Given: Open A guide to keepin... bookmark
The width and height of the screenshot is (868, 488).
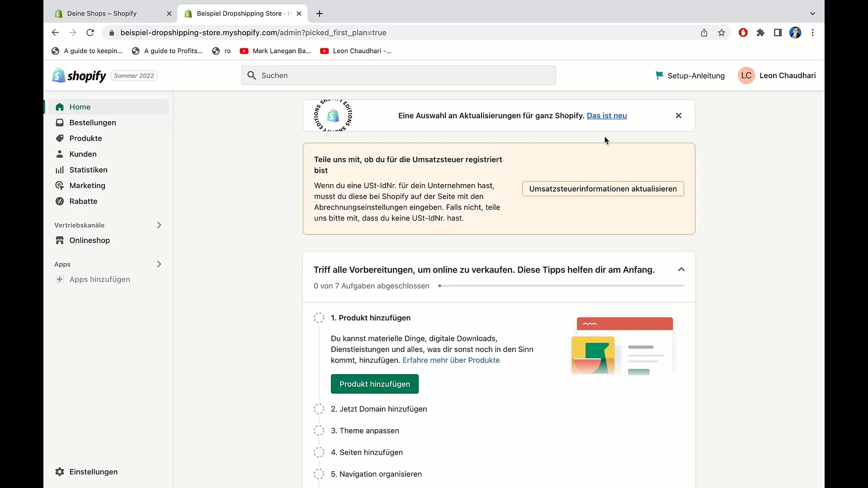Looking at the screenshot, I should pos(87,51).
